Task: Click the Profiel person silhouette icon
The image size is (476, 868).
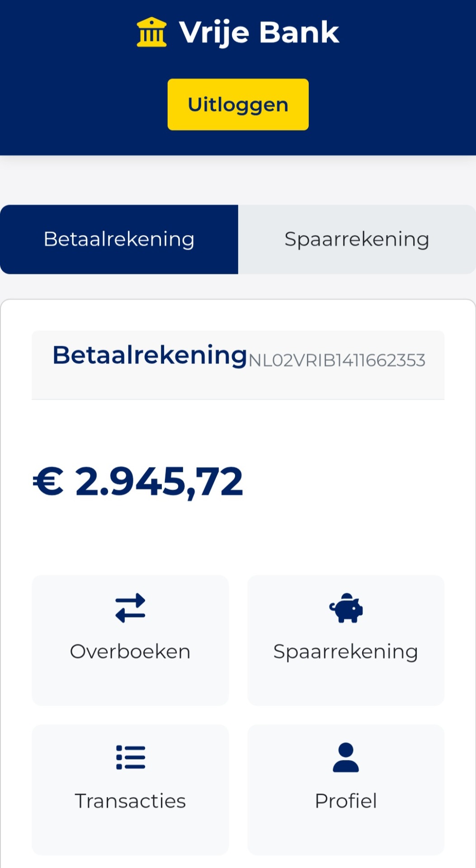Action: pos(346,757)
